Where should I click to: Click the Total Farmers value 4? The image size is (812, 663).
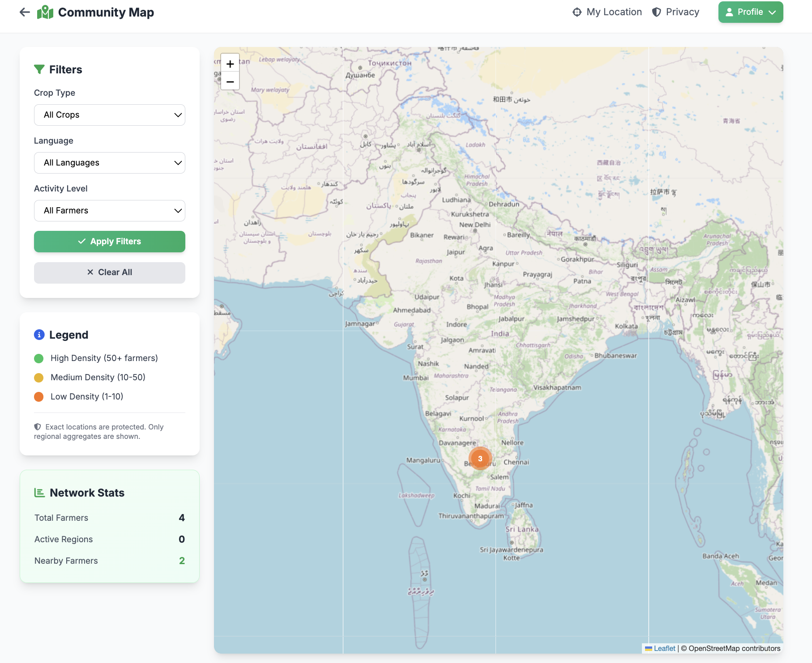[x=182, y=518]
